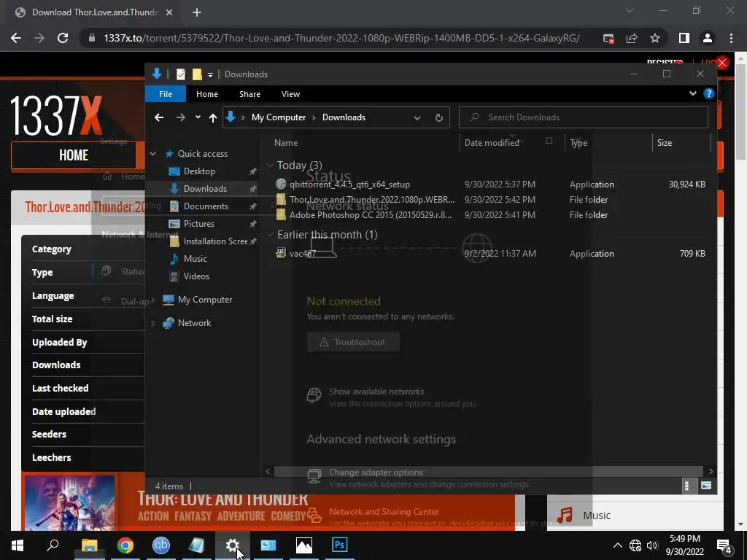
Task: Select the Download Thor.Love.and.Thunder Chrome tab
Action: coord(94,12)
